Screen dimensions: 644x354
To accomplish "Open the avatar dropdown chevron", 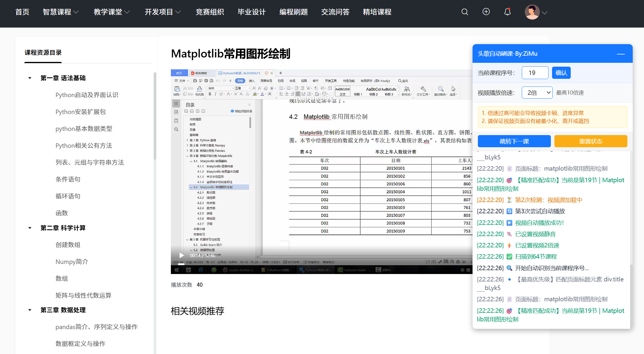I will pos(545,13).
